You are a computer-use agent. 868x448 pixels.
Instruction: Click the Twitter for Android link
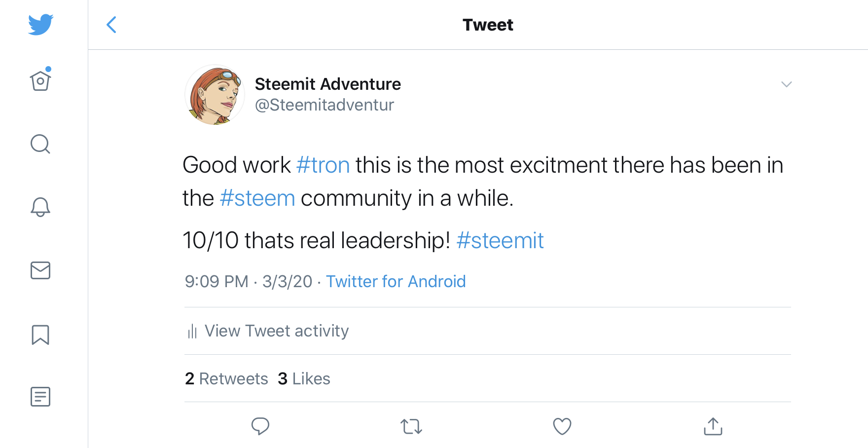point(396,281)
